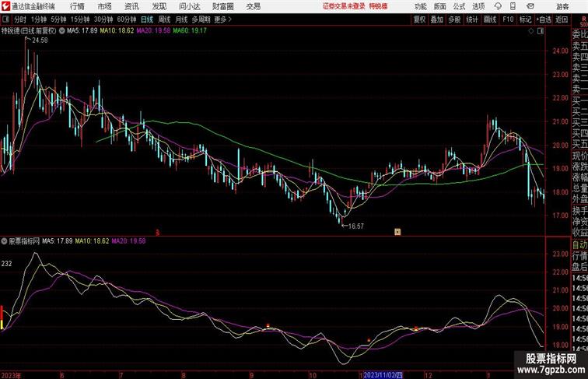The width and height of the screenshot is (588, 379).
Task: Click the 24.58 high price label
Action: (x=40, y=40)
